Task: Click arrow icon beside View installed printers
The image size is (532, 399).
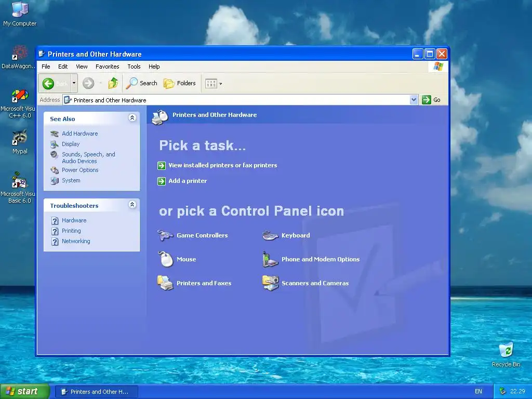Action: (162, 166)
